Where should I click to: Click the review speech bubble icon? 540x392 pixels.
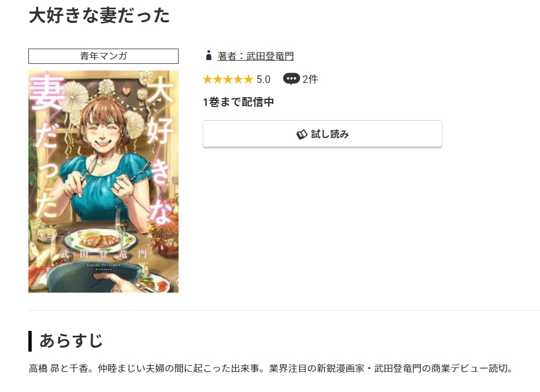pos(292,79)
